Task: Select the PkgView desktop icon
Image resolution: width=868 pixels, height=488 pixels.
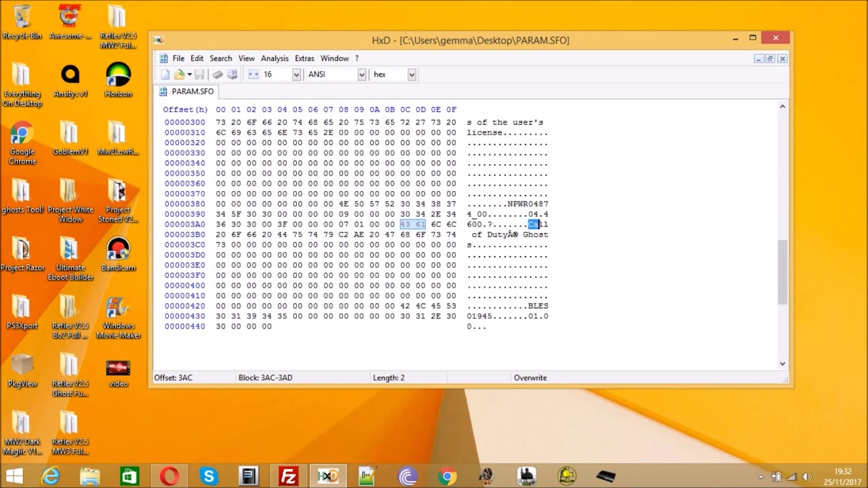Action: point(22,370)
